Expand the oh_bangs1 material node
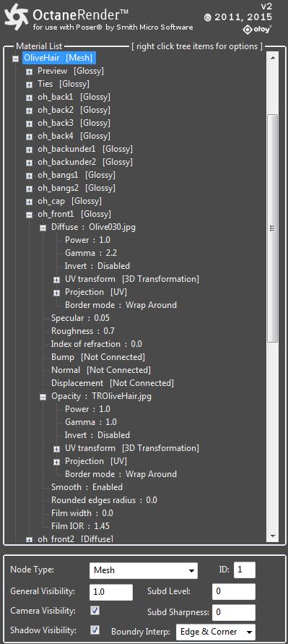This screenshot has width=288, height=644. [29, 176]
